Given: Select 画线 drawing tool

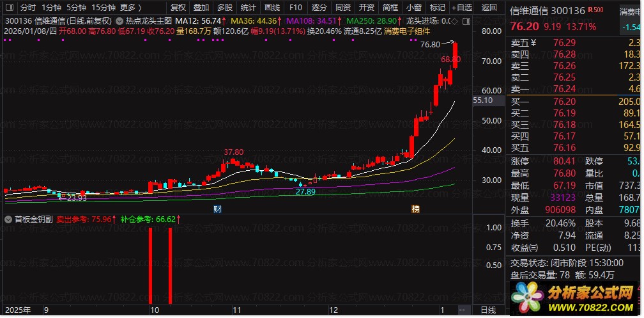Looking at the screenshot, I should pos(272,8).
